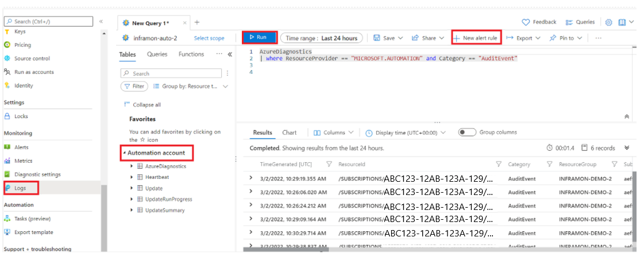Expand the AzureDiagnostics table node
The width and height of the screenshot is (644, 260).
point(132,166)
